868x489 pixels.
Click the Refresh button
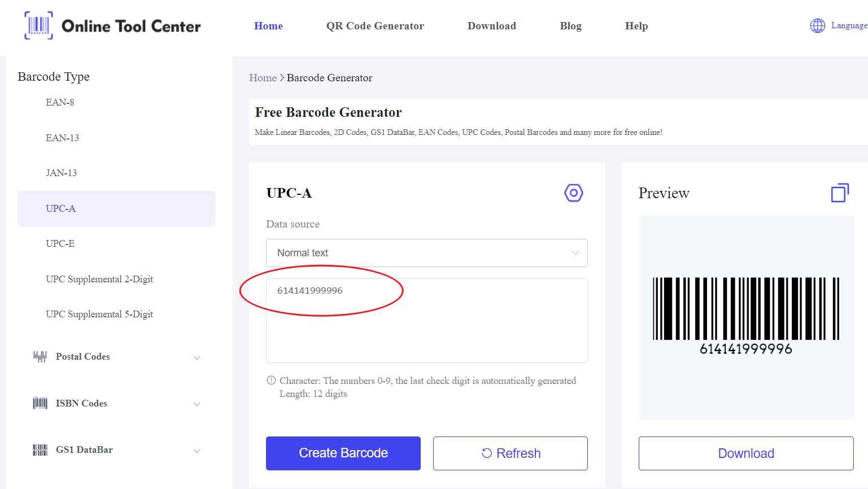coord(510,453)
